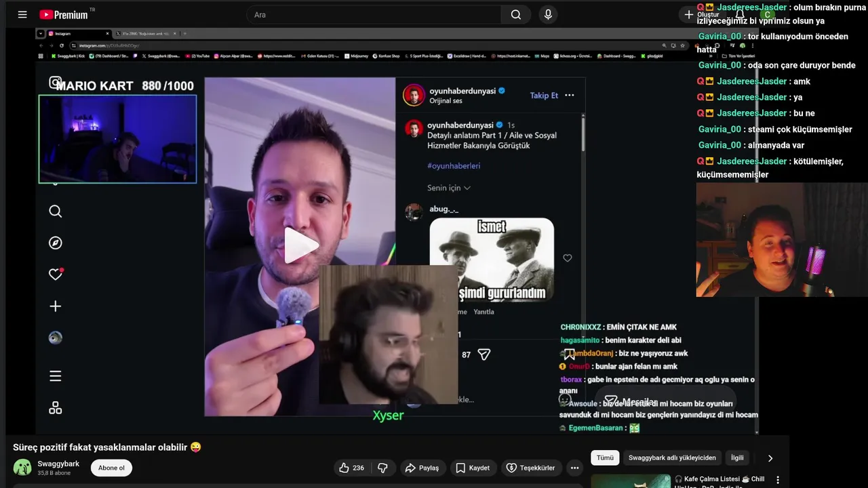Open Instagram notifications heart icon
This screenshot has height=488, width=868.
[x=56, y=274]
